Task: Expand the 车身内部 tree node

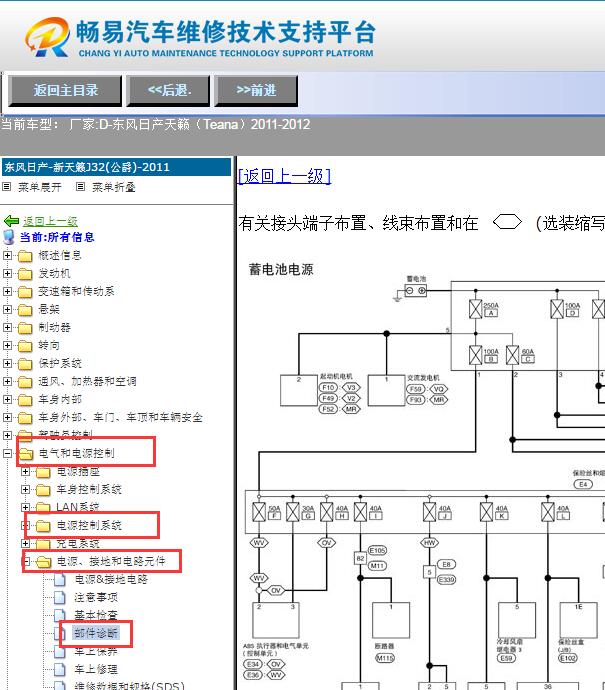Action: tap(7, 400)
